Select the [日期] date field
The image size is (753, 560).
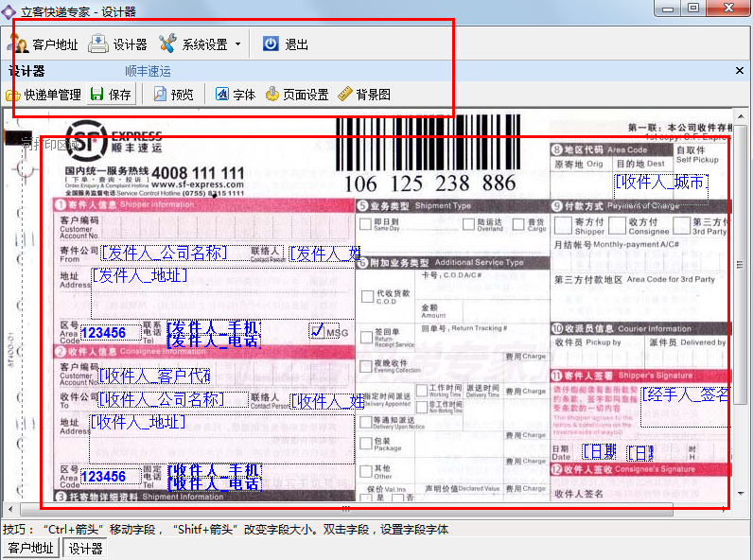point(600,452)
